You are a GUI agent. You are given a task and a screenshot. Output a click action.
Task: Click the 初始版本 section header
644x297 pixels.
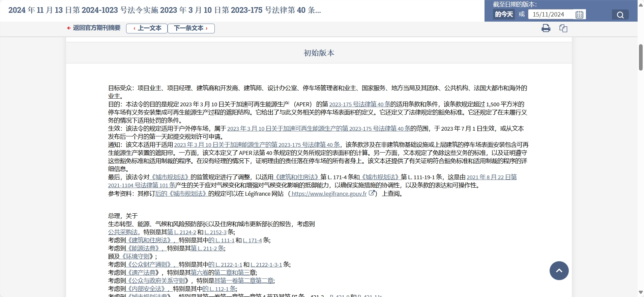[x=319, y=53]
